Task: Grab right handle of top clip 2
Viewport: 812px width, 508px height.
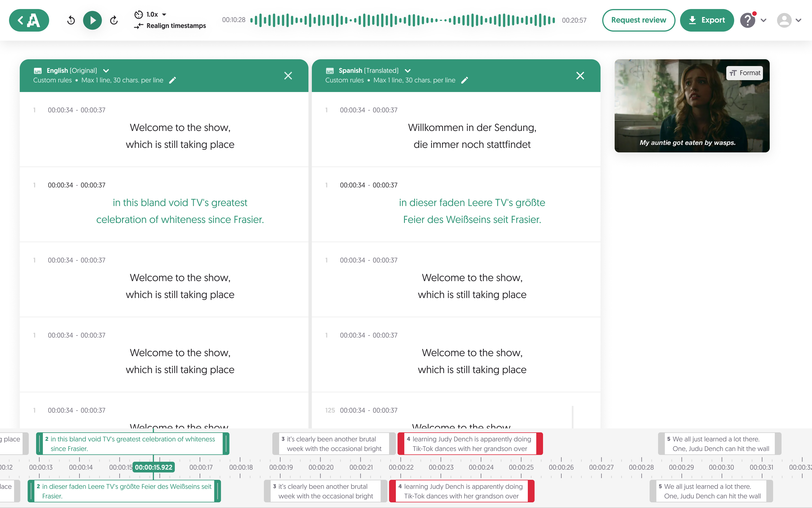Action: pyautogui.click(x=226, y=443)
